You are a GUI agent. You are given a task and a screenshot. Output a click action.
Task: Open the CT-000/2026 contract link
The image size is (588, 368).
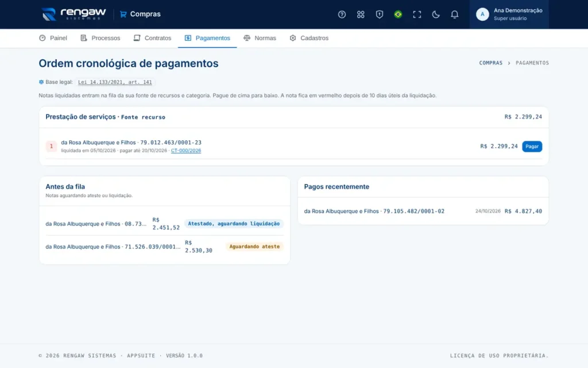[186, 151]
